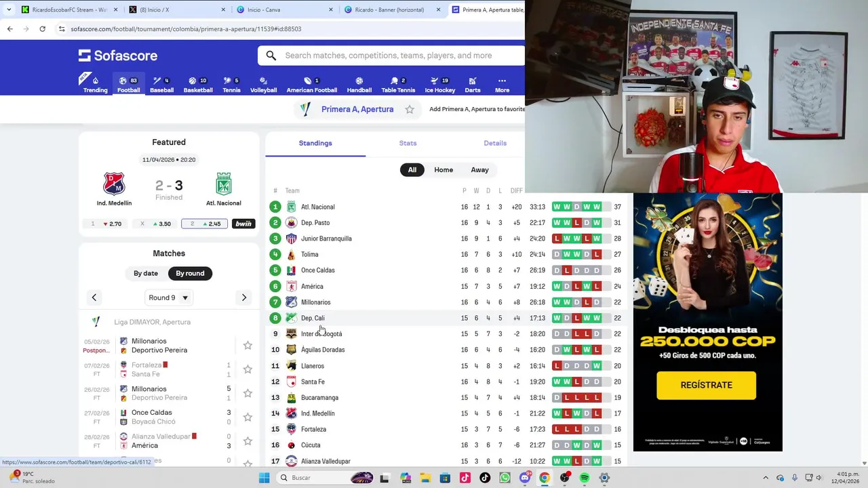Open the Details tab

click(x=495, y=143)
